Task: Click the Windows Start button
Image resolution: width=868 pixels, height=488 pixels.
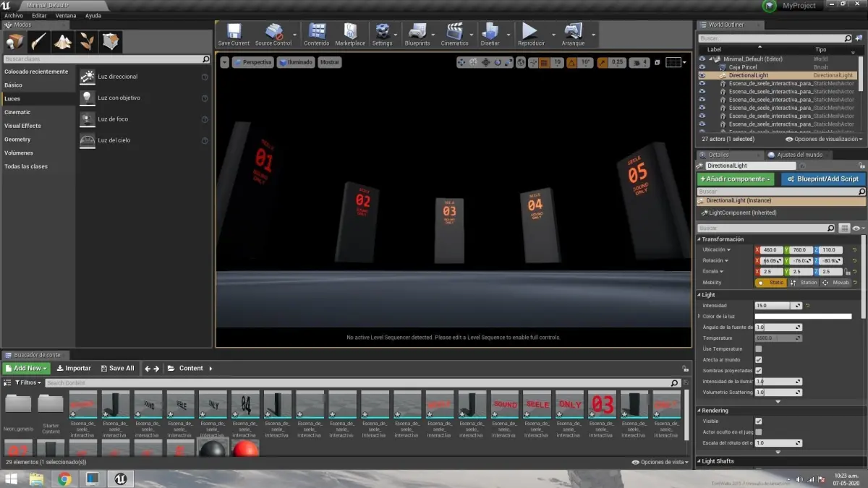Action: coord(11,479)
